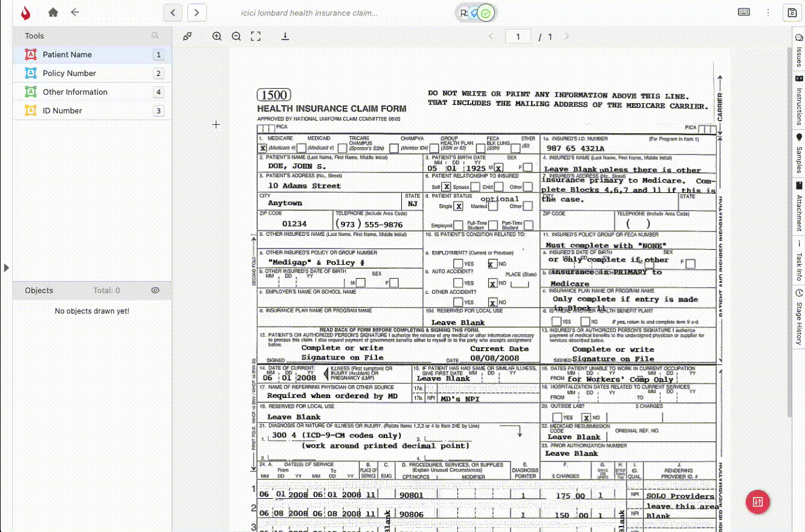805x532 pixels.
Task: Click the home icon
Action: pos(53,12)
